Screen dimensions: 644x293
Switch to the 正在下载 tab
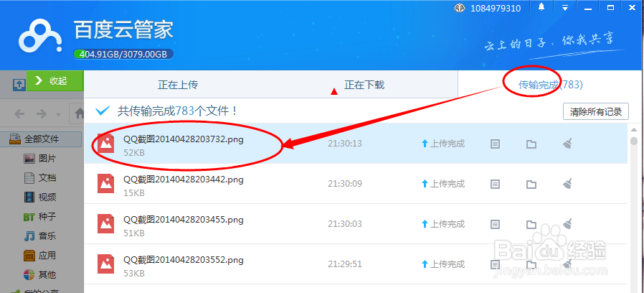coord(364,85)
